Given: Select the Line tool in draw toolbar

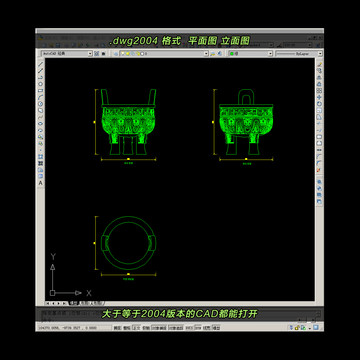Looking at the screenshot, I should click(41, 64).
